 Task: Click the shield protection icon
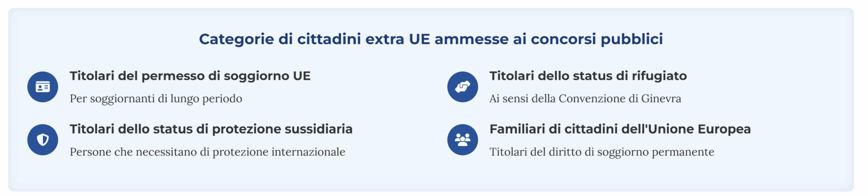pyautogui.click(x=43, y=140)
